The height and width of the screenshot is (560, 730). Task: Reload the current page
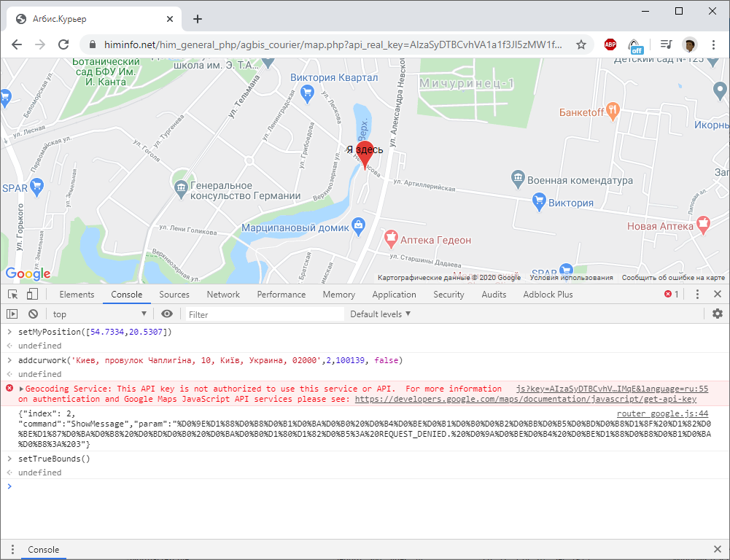[63, 44]
